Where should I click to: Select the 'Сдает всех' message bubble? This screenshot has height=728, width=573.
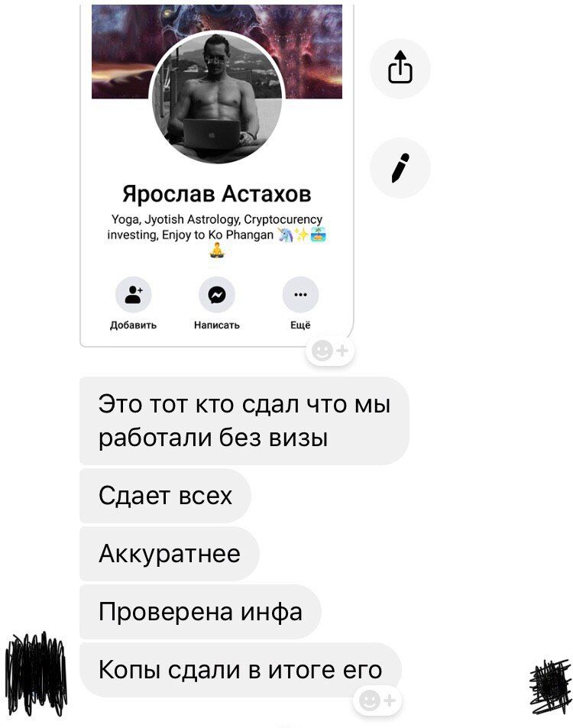click(165, 496)
